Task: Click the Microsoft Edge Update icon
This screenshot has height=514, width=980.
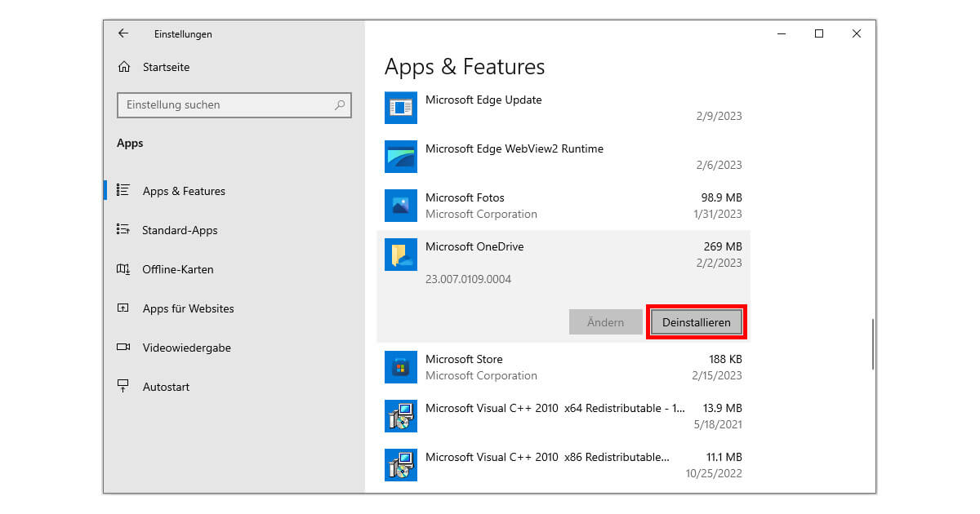Action: 400,108
